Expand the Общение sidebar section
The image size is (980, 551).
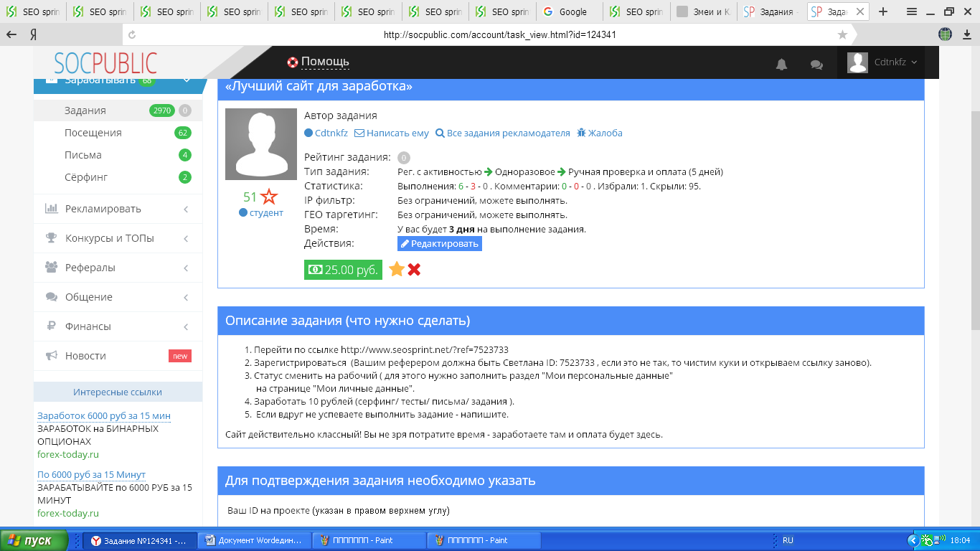pos(118,297)
